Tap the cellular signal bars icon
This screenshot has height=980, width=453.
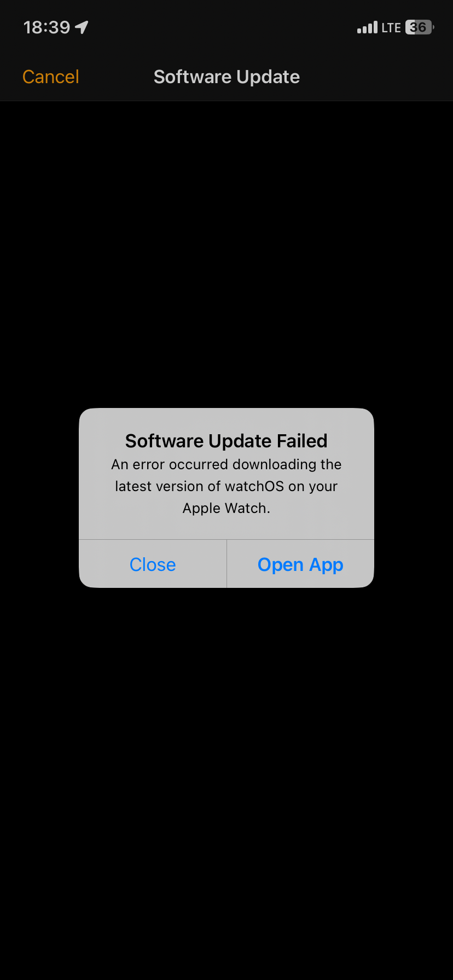(367, 27)
